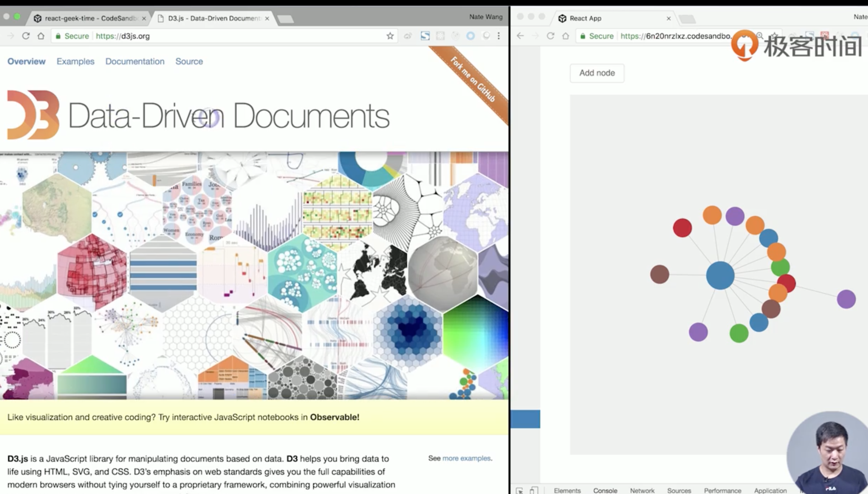Click the more examples link
This screenshot has height=494, width=868.
coord(466,458)
